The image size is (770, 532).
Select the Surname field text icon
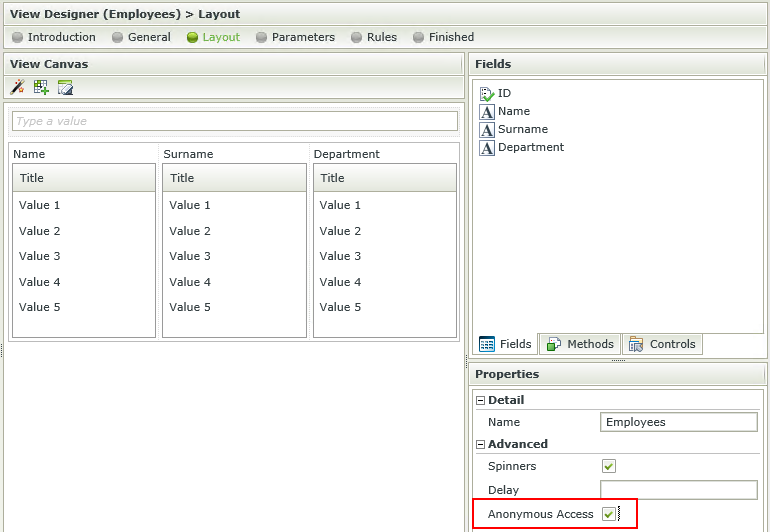[487, 130]
